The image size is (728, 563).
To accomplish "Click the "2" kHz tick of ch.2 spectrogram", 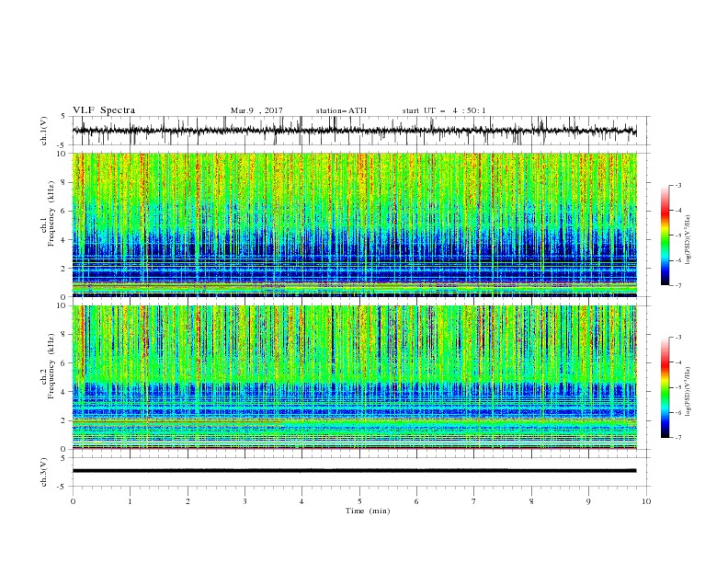I will click(64, 420).
